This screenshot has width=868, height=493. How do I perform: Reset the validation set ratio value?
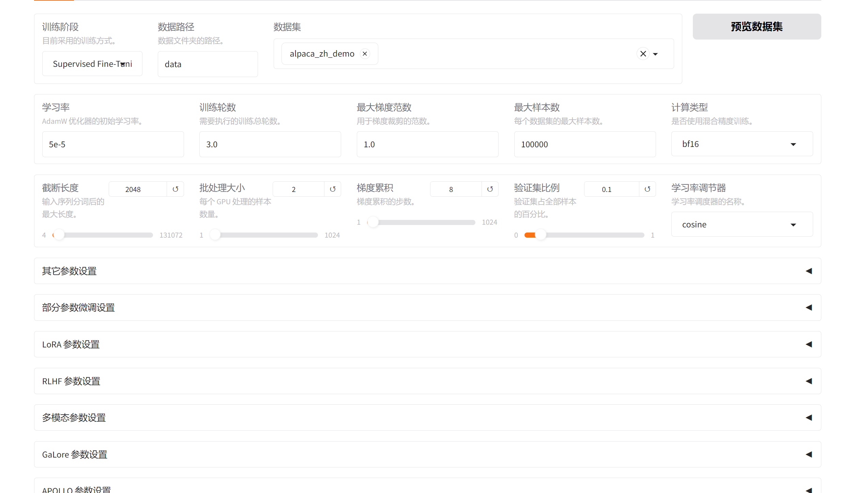pyautogui.click(x=648, y=189)
